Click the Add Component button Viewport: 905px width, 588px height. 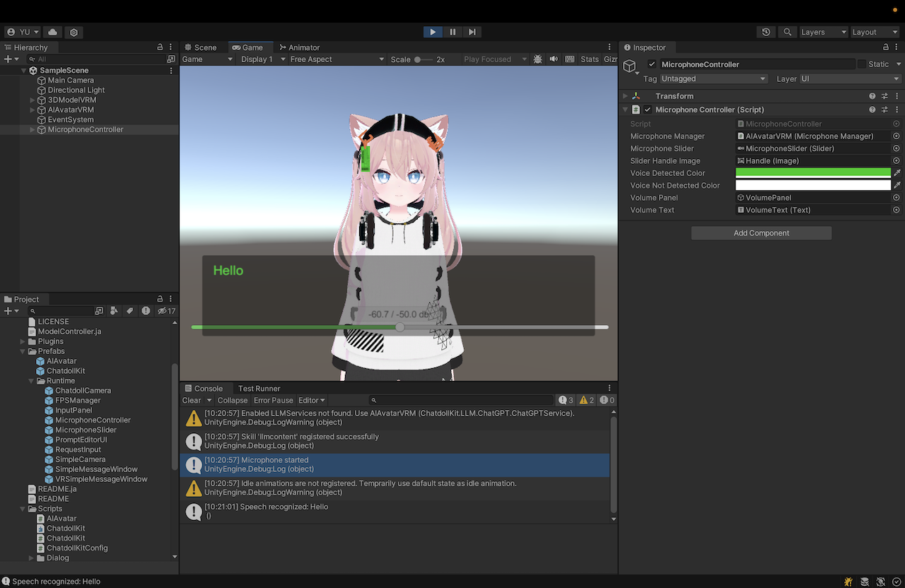click(x=761, y=233)
